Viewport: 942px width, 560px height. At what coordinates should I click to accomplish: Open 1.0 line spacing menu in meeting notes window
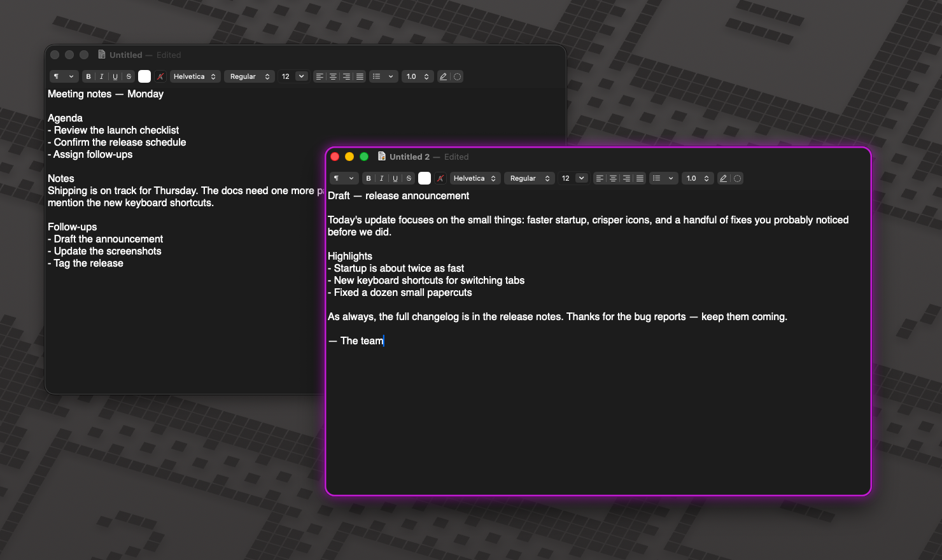418,76
